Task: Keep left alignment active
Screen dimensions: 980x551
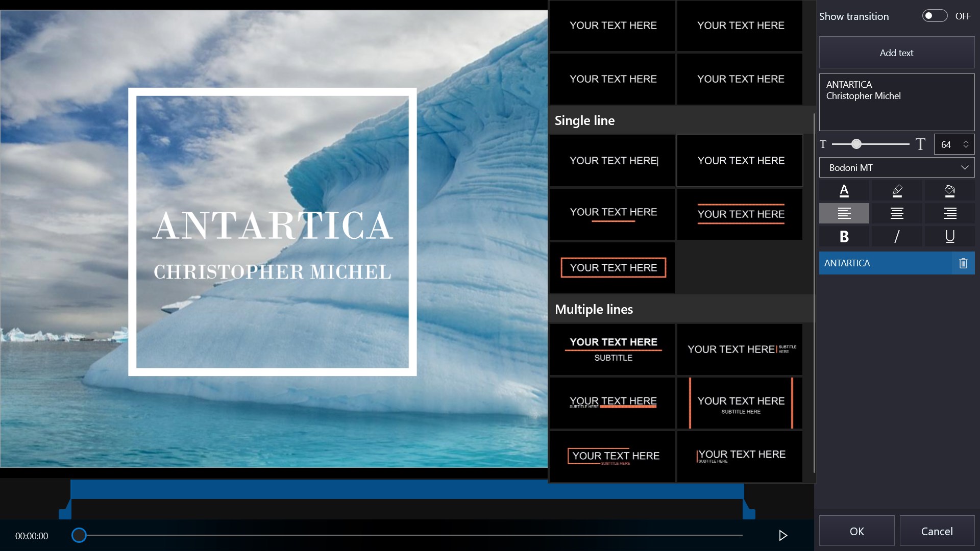Action: point(844,213)
